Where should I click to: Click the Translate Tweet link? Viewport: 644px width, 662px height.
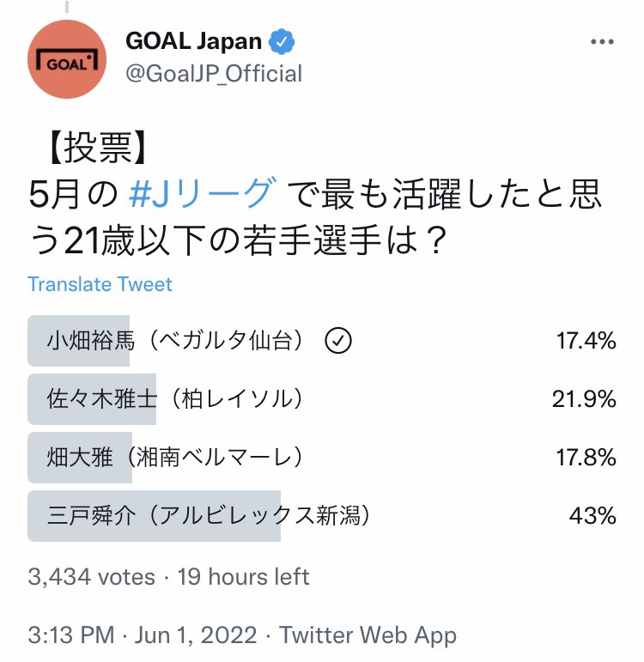[x=100, y=284]
